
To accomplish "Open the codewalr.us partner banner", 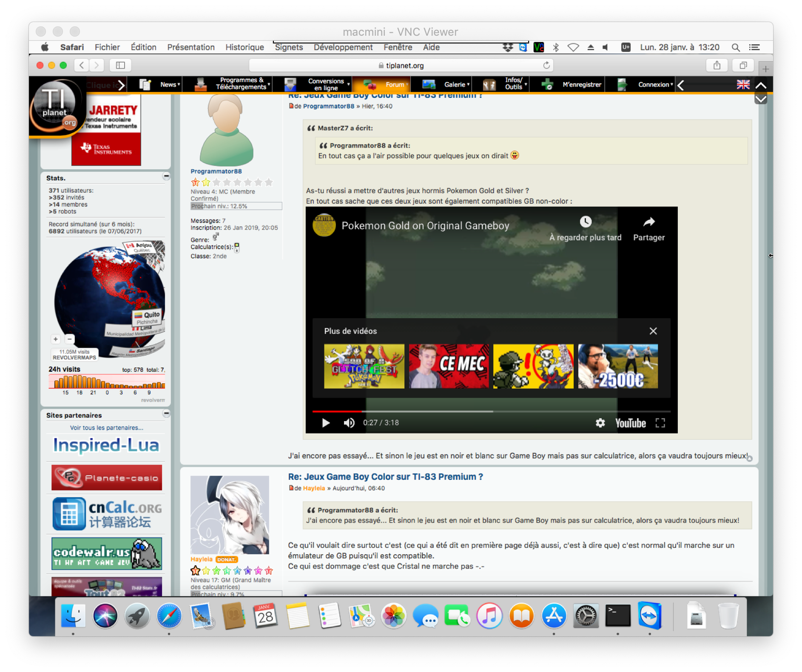I will (x=107, y=553).
